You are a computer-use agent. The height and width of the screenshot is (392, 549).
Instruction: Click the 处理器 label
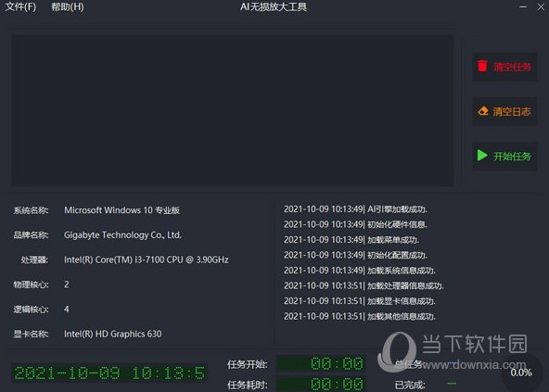34,260
